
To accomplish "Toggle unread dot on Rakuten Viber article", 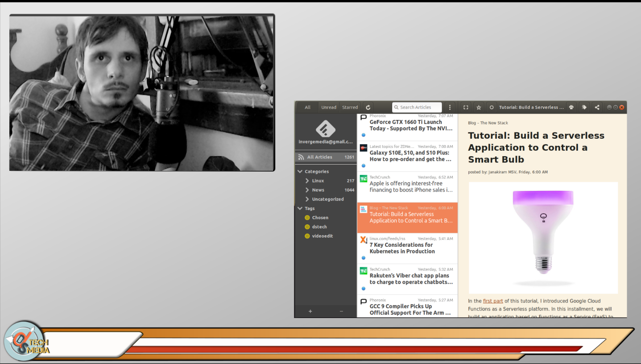I will (x=364, y=289).
